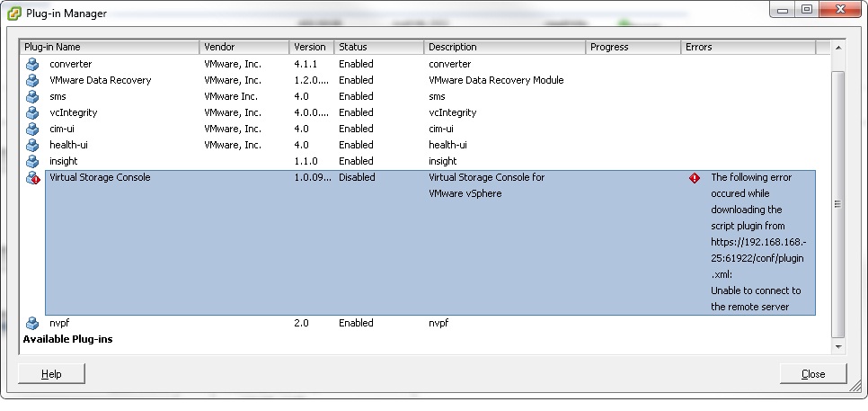Sort by Errors column header
The height and width of the screenshot is (411, 868).
pos(748,47)
